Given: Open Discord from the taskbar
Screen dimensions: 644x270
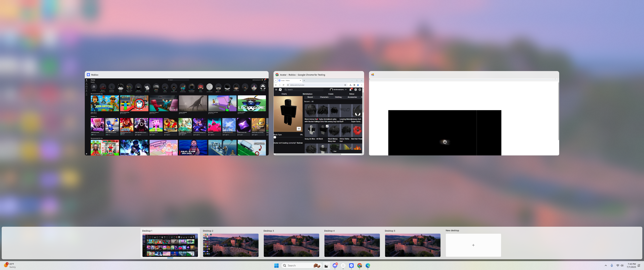Looking at the screenshot, I should [335, 265].
